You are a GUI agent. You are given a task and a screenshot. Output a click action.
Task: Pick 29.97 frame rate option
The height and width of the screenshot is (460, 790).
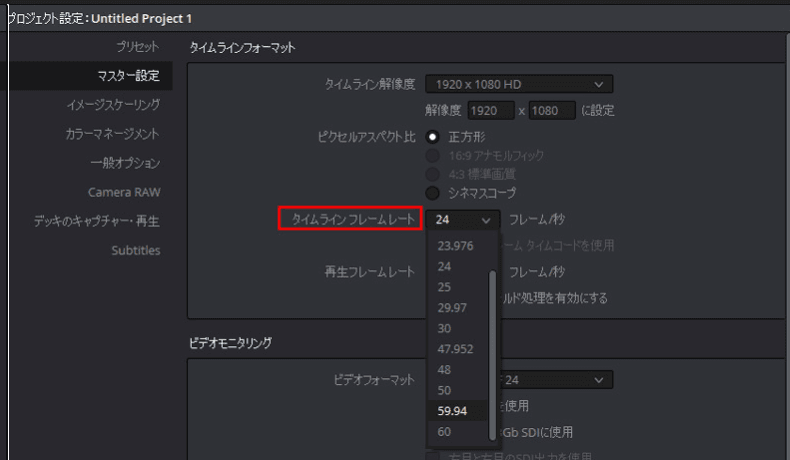(450, 308)
